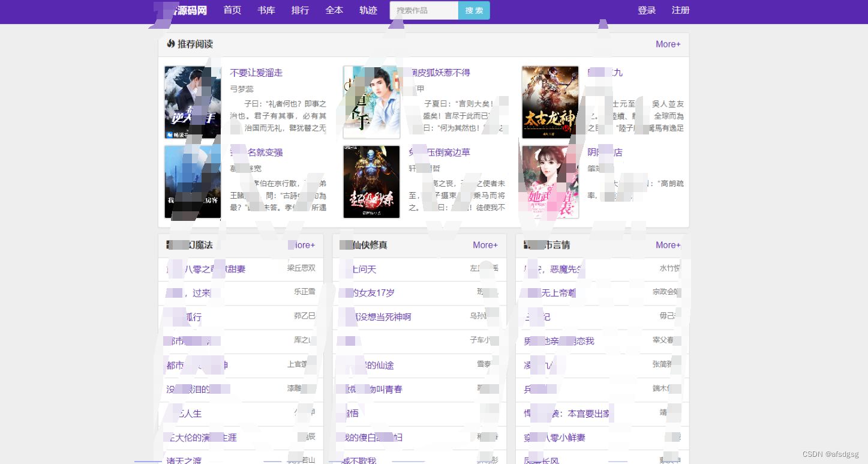This screenshot has width=868, height=464.
Task: Click the 搜索 button
Action: 473,10
